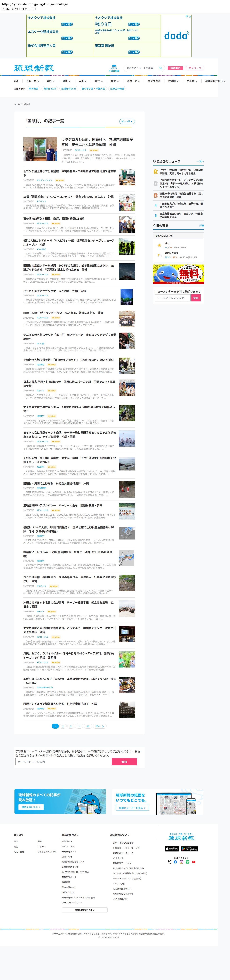
Task: Click the ホーム breadcrumb link
Action: 17,104
